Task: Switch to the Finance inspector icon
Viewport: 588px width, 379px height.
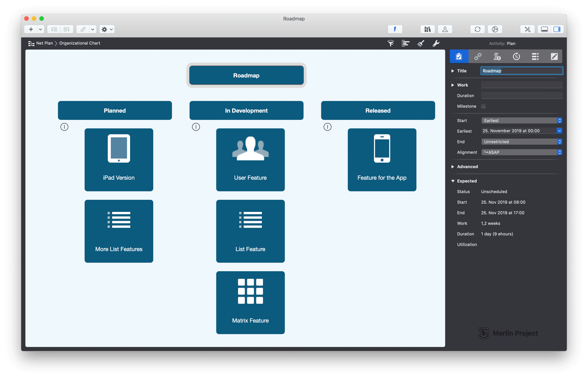Action: (497, 56)
